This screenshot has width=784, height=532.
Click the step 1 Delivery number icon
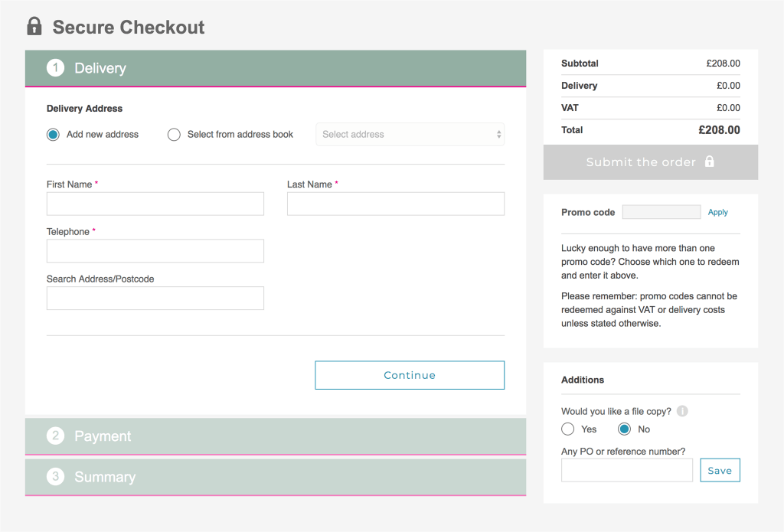(55, 68)
